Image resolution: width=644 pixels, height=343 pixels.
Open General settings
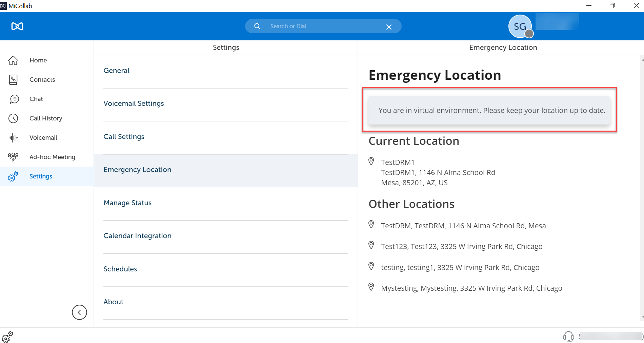(x=117, y=71)
